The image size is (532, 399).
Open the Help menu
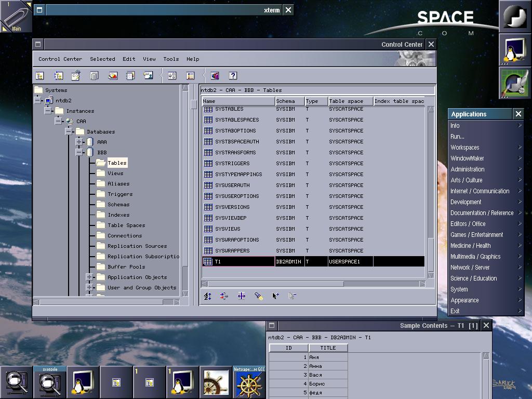(193, 59)
